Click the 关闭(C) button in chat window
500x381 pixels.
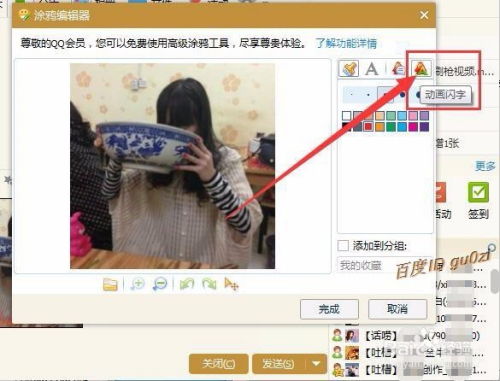218,364
